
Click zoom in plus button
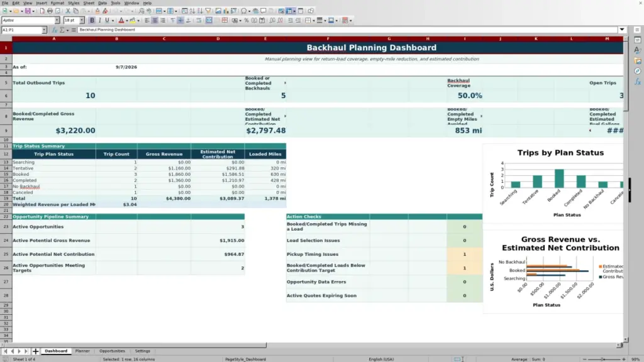tap(623, 359)
